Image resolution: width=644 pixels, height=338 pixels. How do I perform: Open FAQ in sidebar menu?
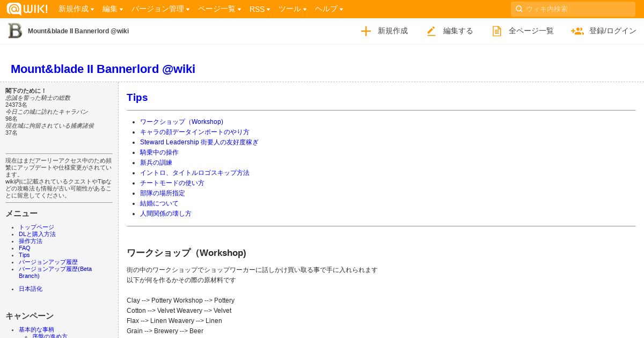pos(25,248)
